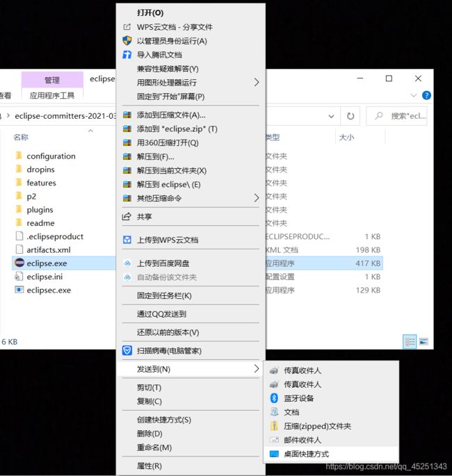Open the 应用程序工具 tab
452x476 pixels.
[x=52, y=96]
